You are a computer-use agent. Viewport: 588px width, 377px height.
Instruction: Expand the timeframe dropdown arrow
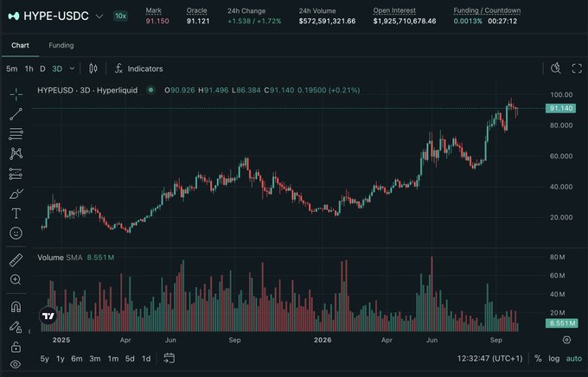tap(72, 68)
